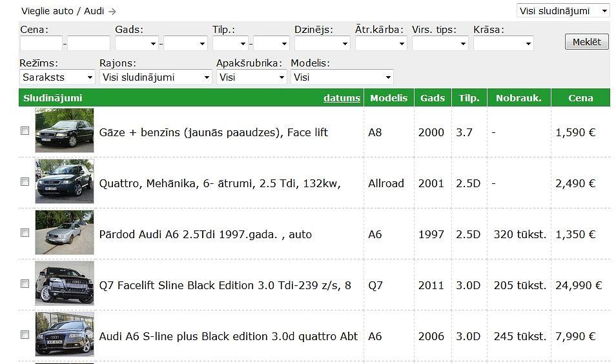This screenshot has height=364, width=616.
Task: Sort by the Gads column header
Action: (x=433, y=97)
